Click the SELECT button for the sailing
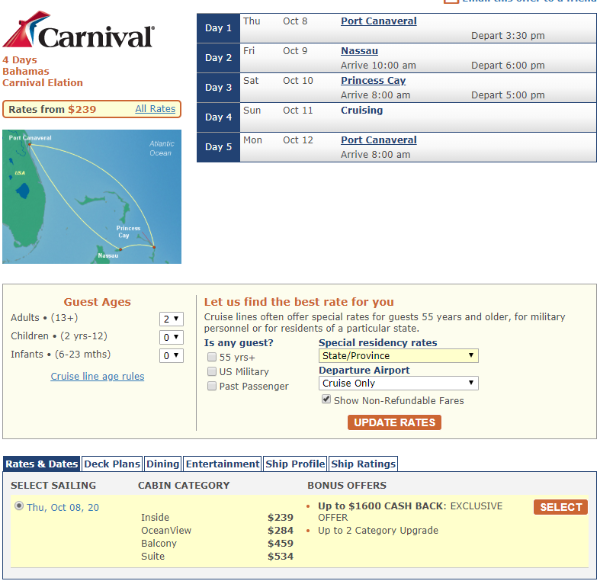600x581 pixels. 561,507
